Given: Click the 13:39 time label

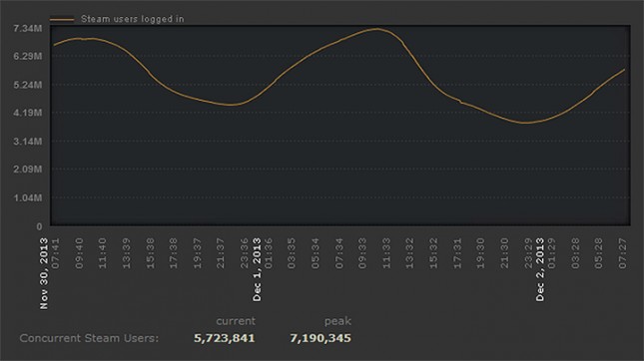Looking at the screenshot, I should 127,253.
